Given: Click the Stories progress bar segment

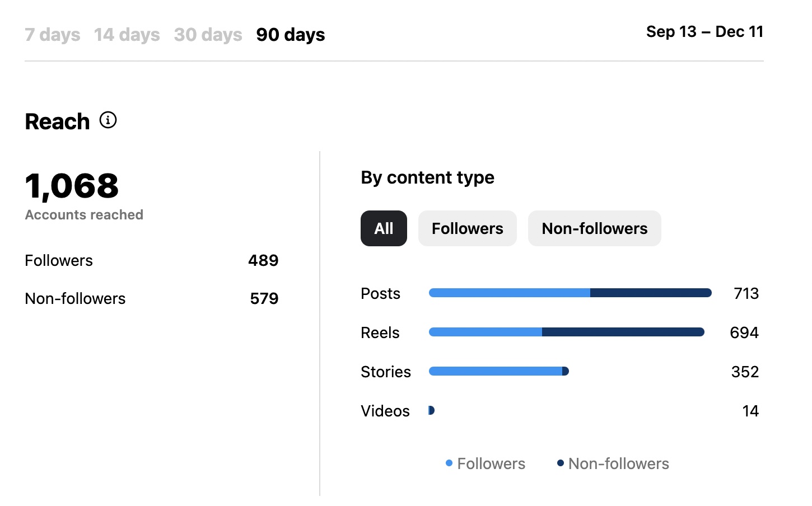Looking at the screenshot, I should click(498, 371).
